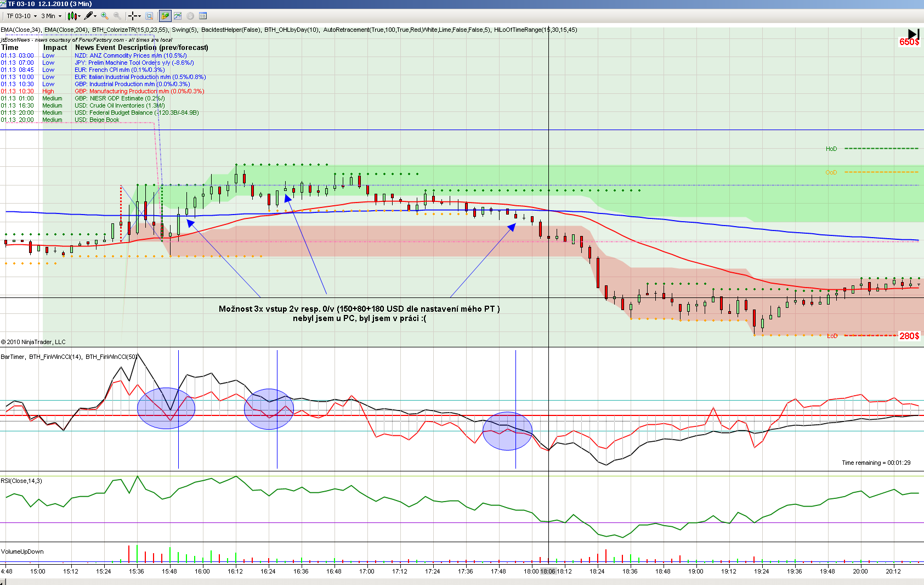Click the chart window title text

point(50,4)
